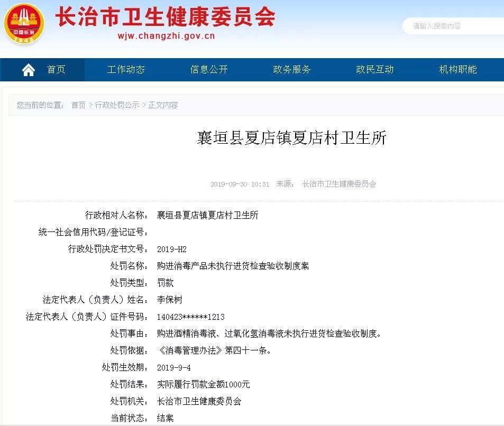Open the 政务服务 navigation tab
Screen dimensions: 504x426
[292, 69]
